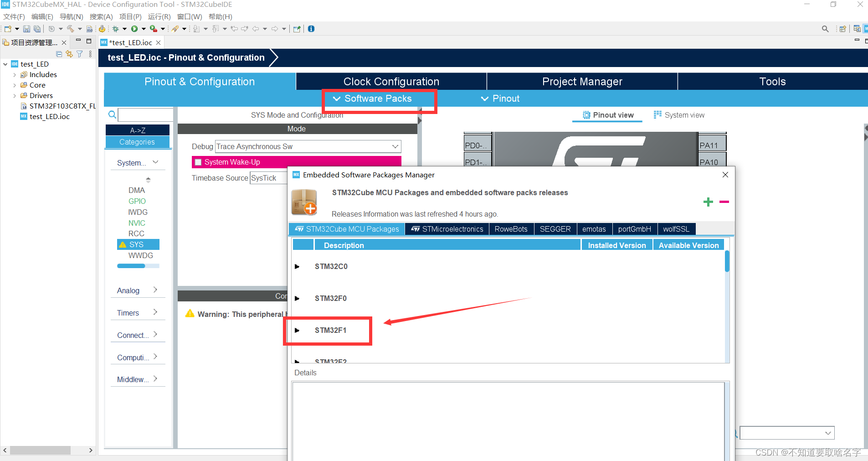Image resolution: width=868 pixels, height=461 pixels.
Task: Select the Categories view button
Action: tap(138, 142)
